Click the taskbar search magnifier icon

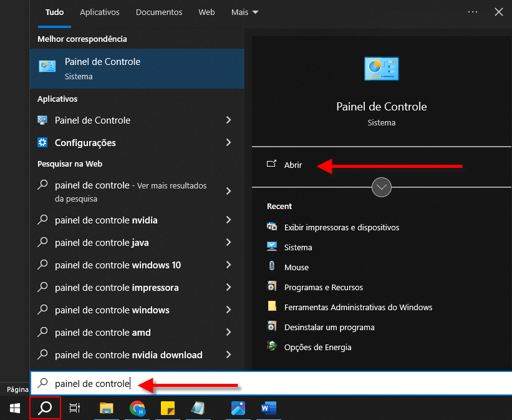[45, 408]
